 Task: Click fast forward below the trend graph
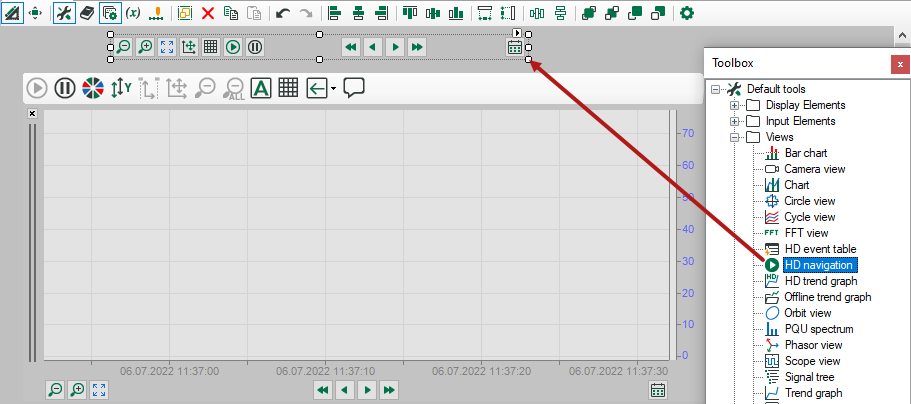pos(390,389)
